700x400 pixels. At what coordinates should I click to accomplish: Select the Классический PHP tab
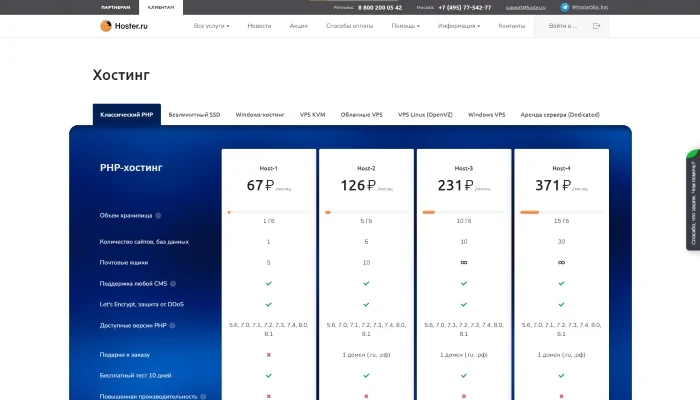[x=127, y=115]
